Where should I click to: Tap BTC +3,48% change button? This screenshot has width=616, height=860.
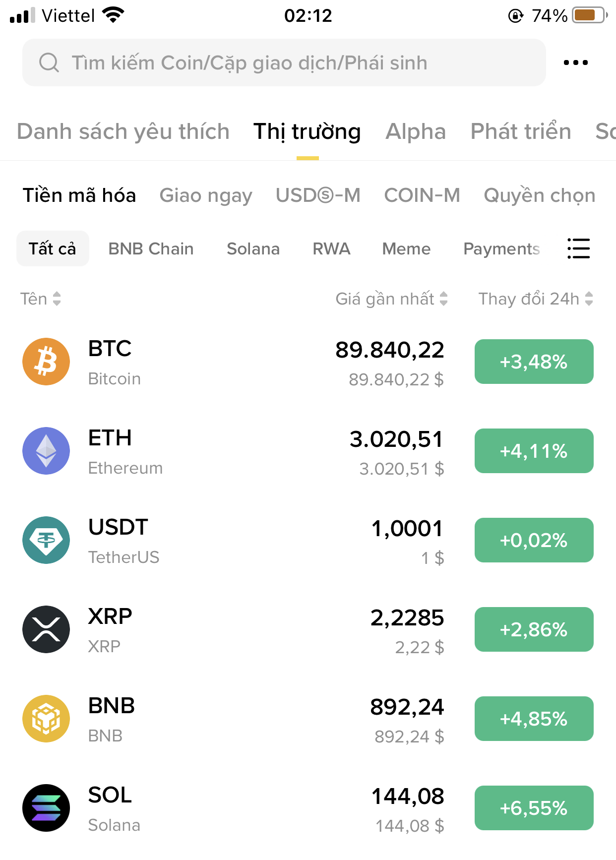tap(534, 362)
